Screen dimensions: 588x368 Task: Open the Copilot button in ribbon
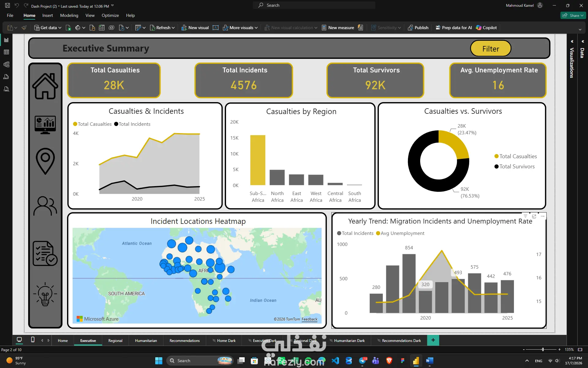click(486, 28)
